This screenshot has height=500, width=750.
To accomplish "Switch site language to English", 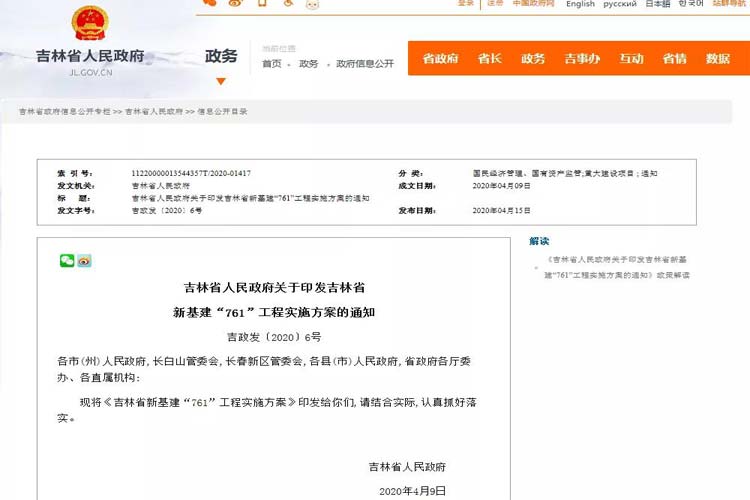I will point(580,5).
